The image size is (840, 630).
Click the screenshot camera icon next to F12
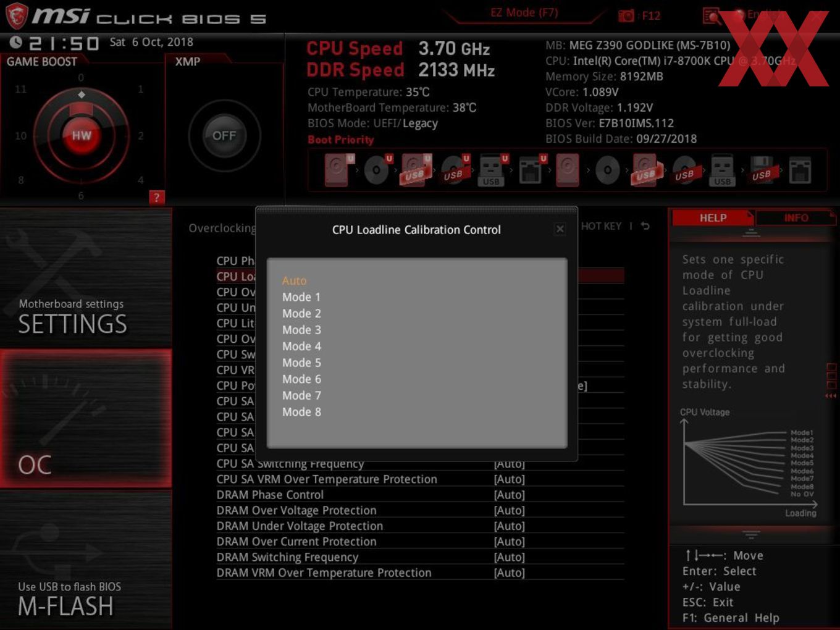coord(626,15)
